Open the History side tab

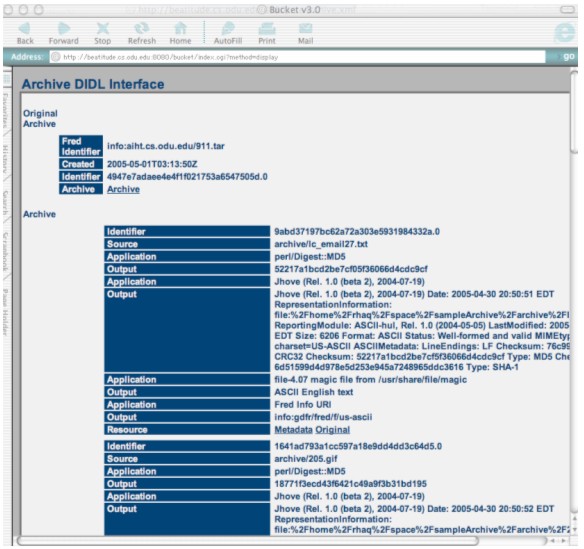click(x=6, y=158)
